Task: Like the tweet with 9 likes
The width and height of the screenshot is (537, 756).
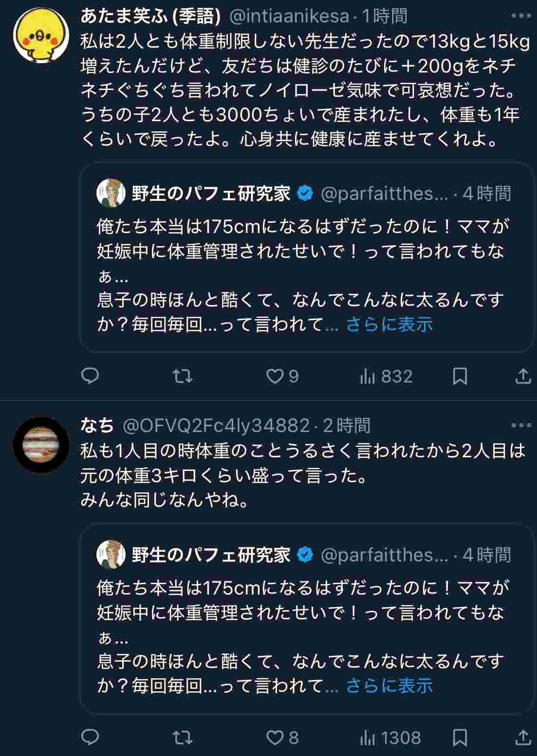Action: pyautogui.click(x=275, y=376)
